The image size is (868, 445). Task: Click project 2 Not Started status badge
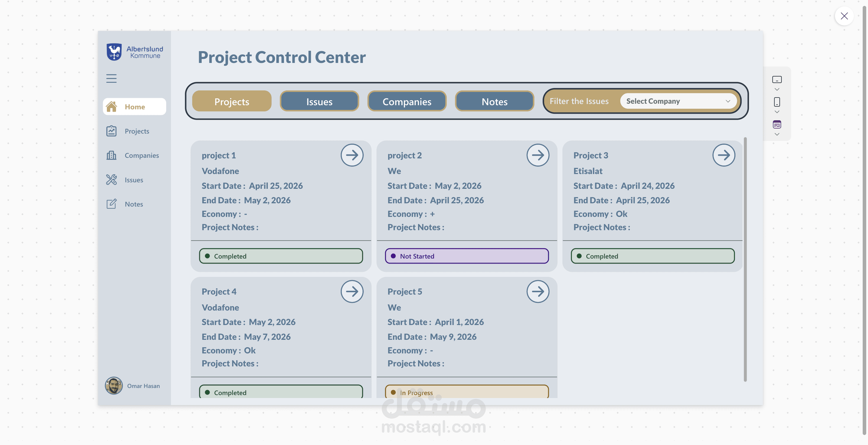coord(467,256)
